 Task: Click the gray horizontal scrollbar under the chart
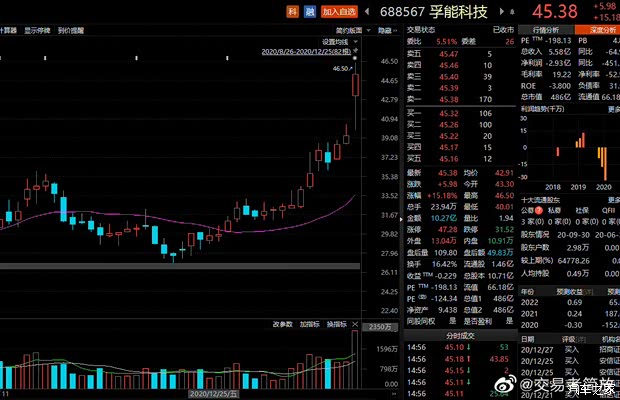pyautogui.click(x=180, y=266)
